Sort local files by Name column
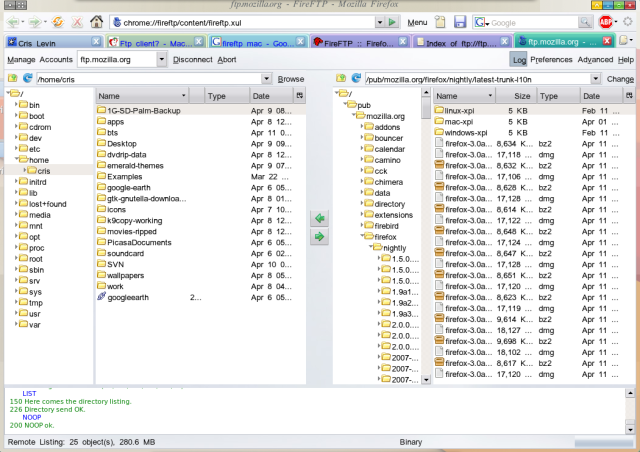The width and height of the screenshot is (640, 452). coord(142,96)
